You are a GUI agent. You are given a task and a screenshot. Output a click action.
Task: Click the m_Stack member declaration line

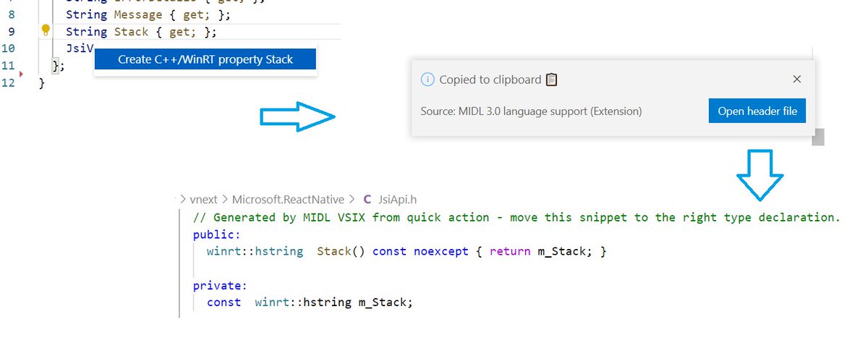(310, 302)
